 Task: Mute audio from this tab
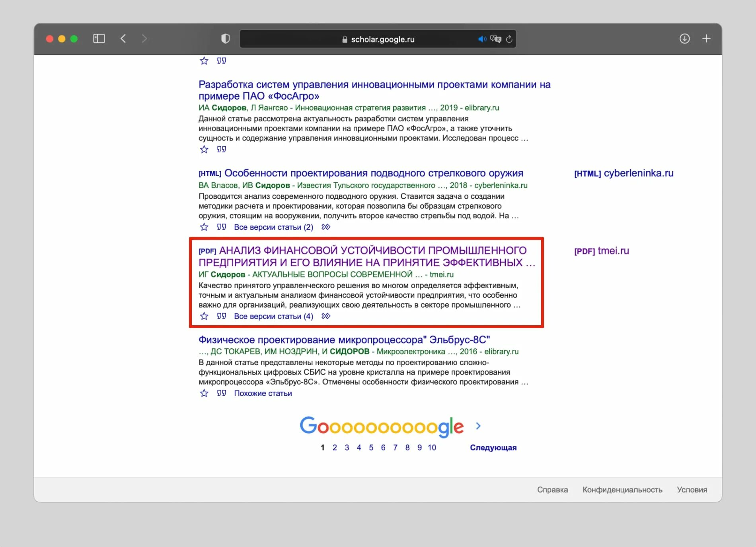coord(482,39)
